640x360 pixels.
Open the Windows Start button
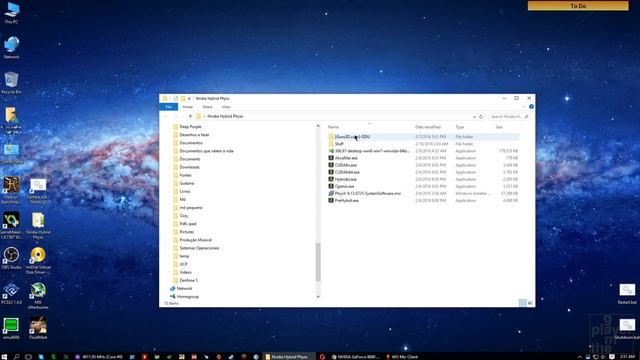[x=4, y=357]
